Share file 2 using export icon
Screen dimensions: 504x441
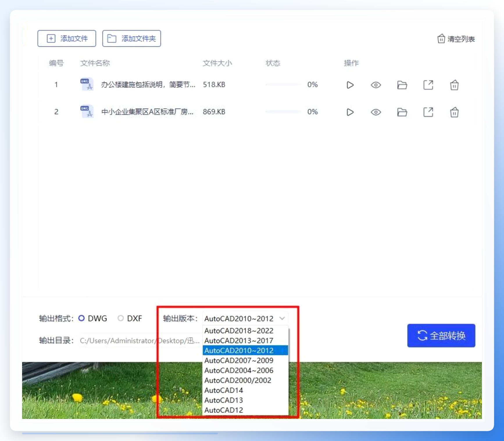pyautogui.click(x=428, y=112)
